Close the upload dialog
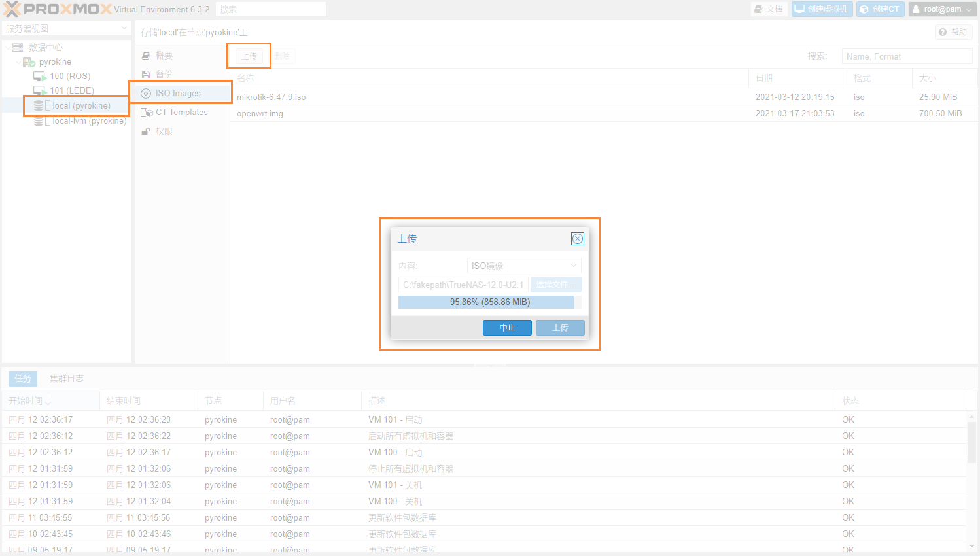Screen dimensions: 980x556 (x=578, y=239)
